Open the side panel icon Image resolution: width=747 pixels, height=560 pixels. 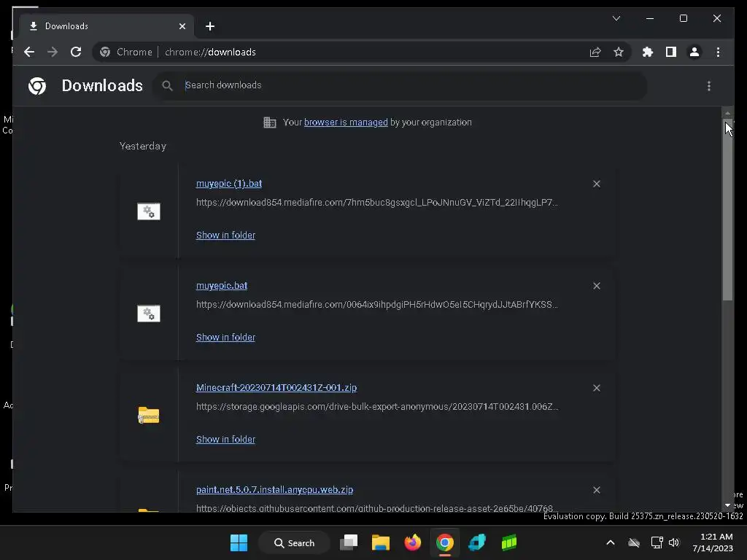coord(671,52)
